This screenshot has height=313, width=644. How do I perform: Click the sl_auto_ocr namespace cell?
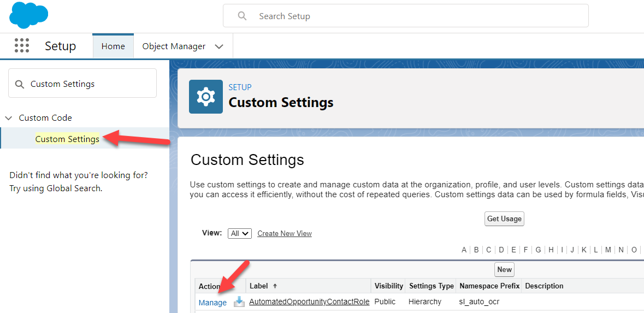point(479,302)
